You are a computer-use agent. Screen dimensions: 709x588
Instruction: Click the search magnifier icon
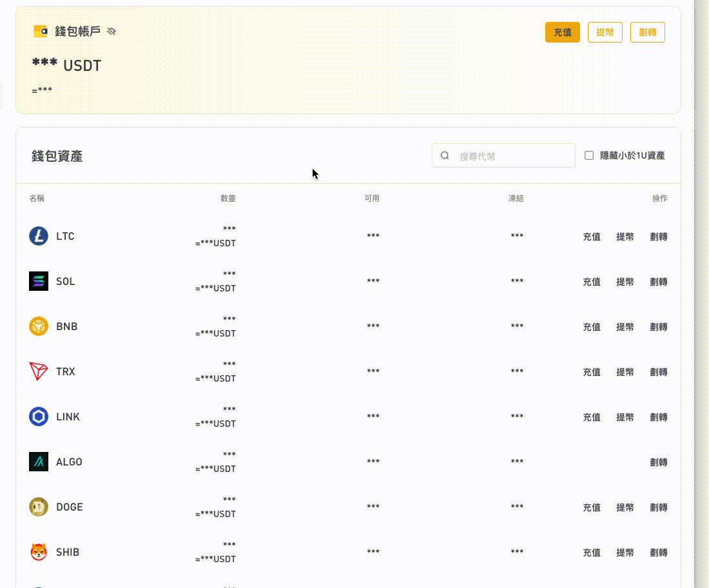[x=445, y=155]
